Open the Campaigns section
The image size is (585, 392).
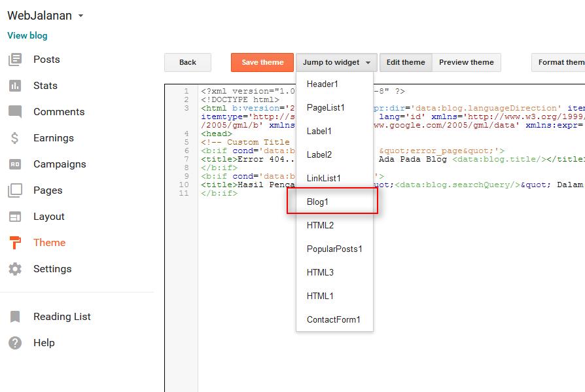(x=60, y=164)
